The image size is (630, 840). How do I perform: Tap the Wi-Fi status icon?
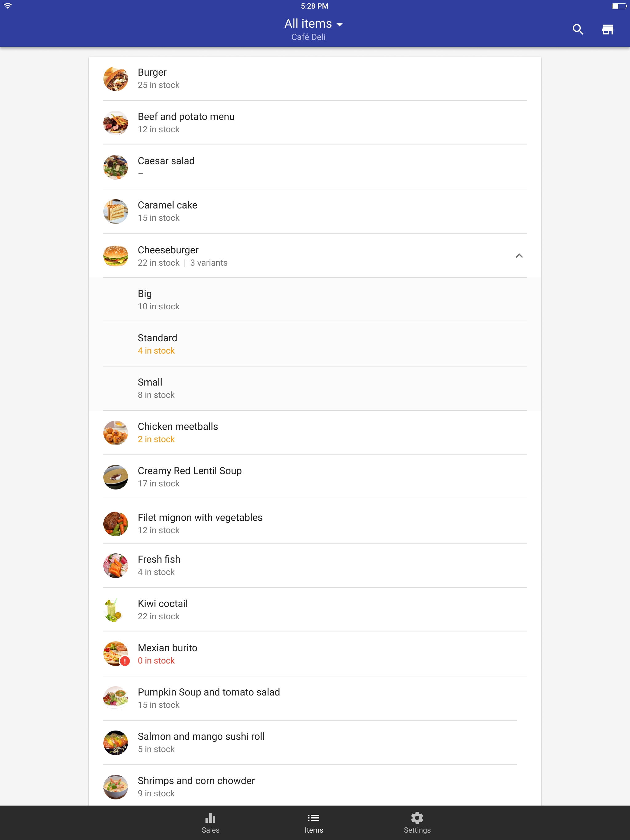(x=8, y=6)
